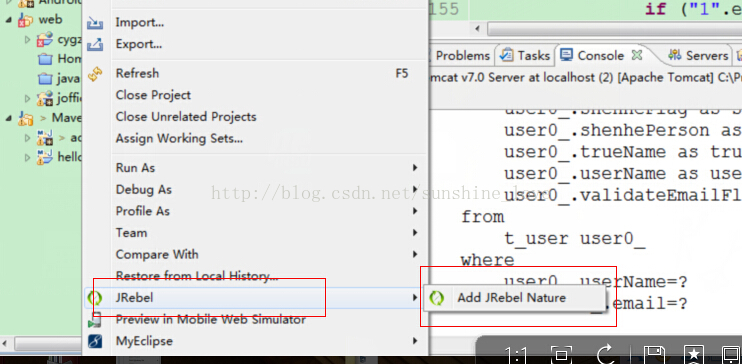
Task: Click the editor scrollbar left arrow
Action: click(x=477, y=29)
